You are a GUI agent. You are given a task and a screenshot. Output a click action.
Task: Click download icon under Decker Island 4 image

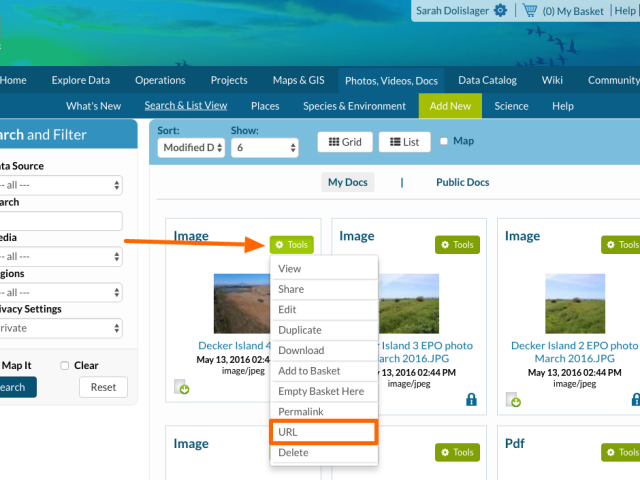[182, 387]
